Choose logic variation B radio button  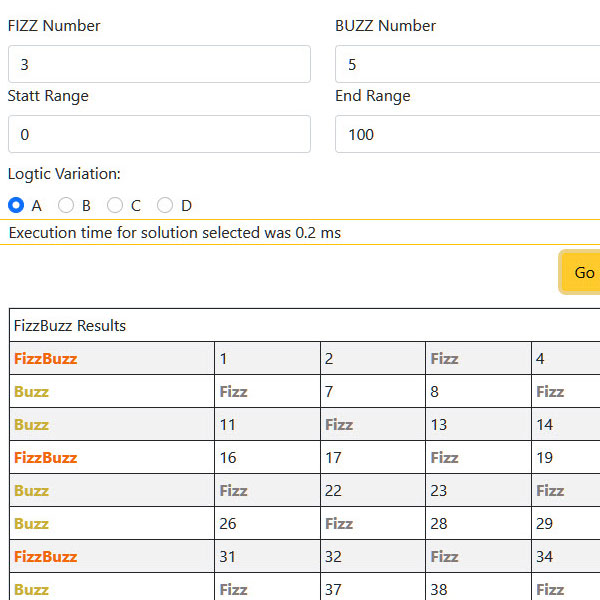coord(66,205)
